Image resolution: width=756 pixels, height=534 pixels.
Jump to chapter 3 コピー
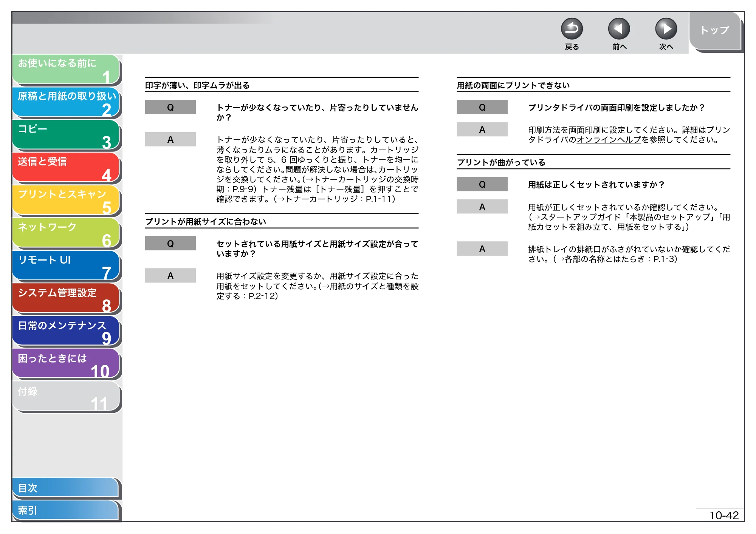click(66, 135)
